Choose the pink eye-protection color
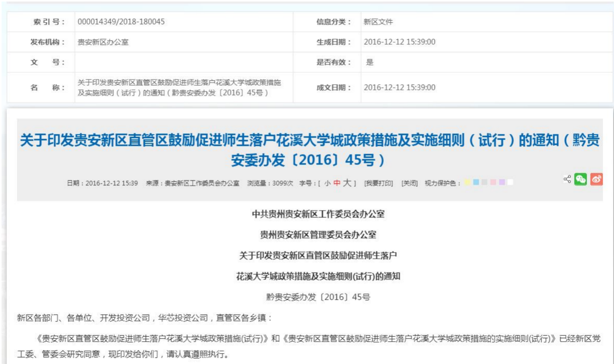Viewport: 614px width, 364px height. [x=493, y=182]
